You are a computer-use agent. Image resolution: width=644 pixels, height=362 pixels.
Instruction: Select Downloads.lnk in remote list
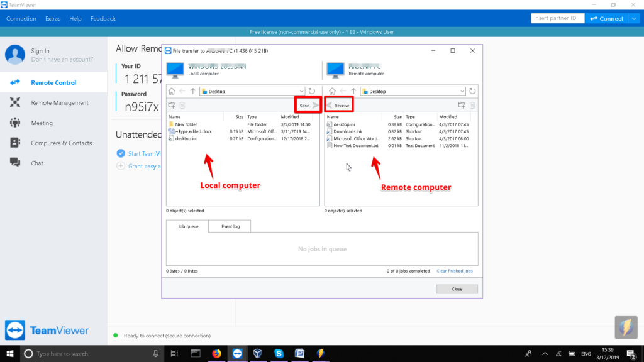[x=347, y=131]
